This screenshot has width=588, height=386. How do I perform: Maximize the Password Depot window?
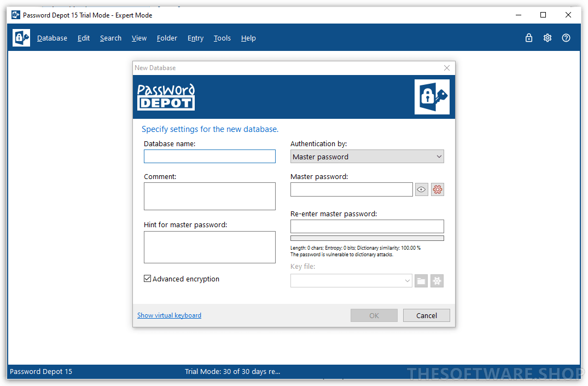(543, 15)
